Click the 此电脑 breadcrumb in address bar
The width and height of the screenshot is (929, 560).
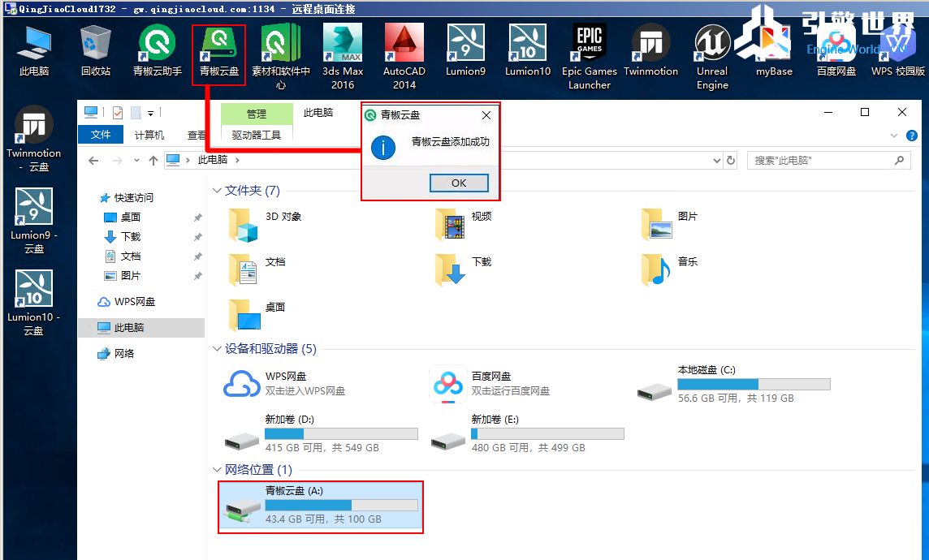[x=213, y=160]
